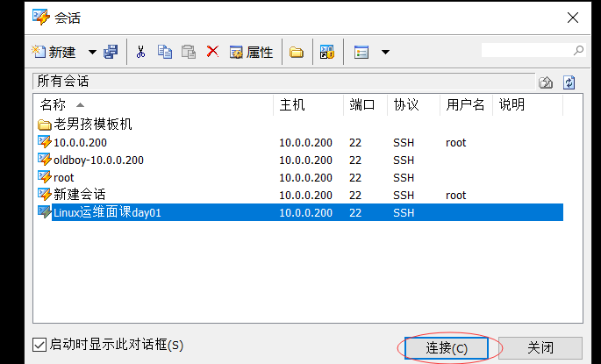Click the 连接(C) connect button
The width and height of the screenshot is (601, 364).
click(447, 348)
